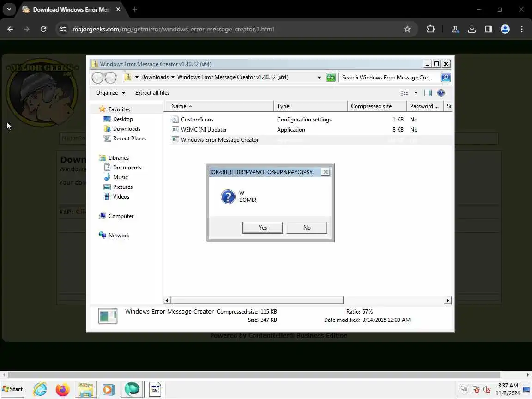
Task: Launch Firefox from the taskbar
Action: pos(62,389)
